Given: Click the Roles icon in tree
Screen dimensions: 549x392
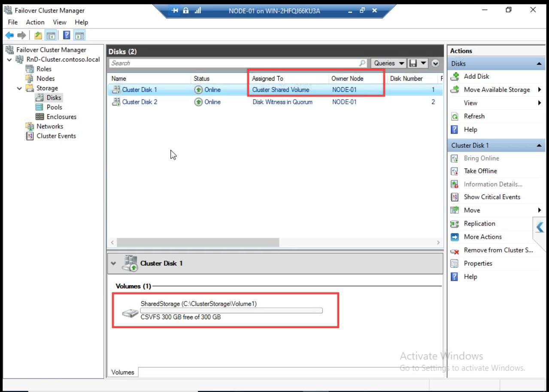Looking at the screenshot, I should [30, 69].
